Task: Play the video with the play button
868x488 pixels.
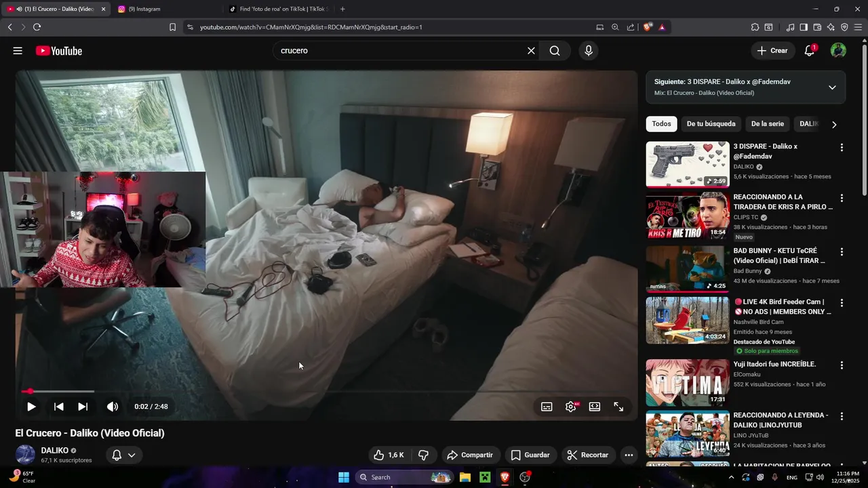Action: point(31,407)
